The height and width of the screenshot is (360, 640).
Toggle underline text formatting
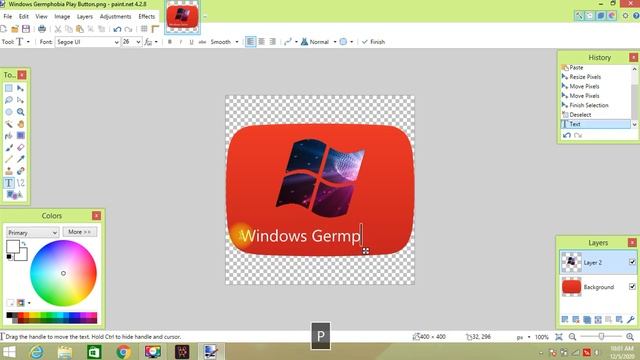pyautogui.click(x=191, y=42)
